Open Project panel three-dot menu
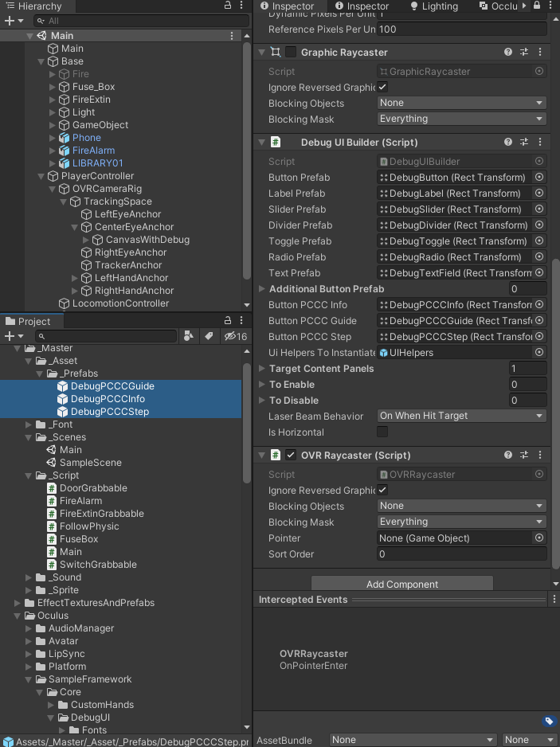The height and width of the screenshot is (747, 560). 241,321
